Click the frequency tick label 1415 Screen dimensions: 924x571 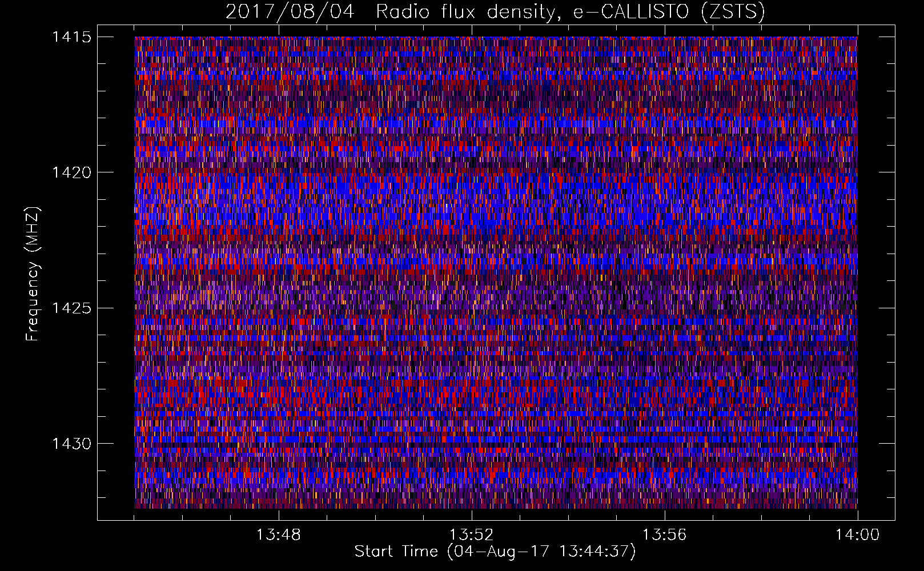(x=71, y=37)
